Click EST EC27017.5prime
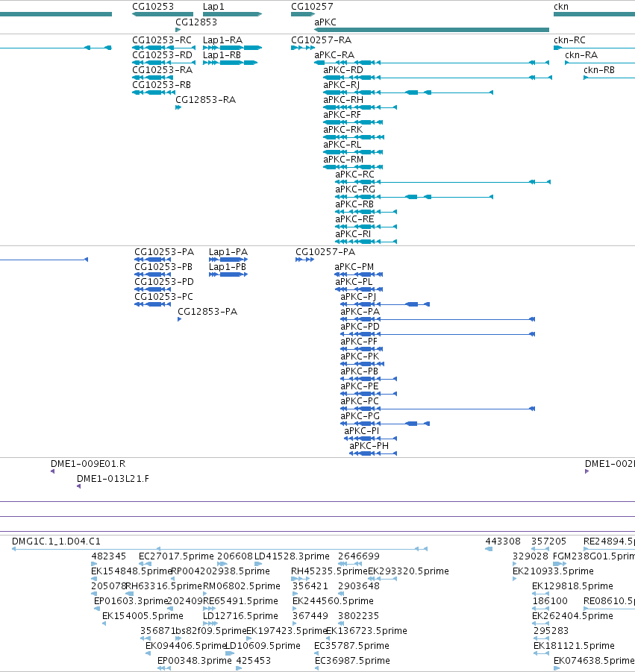 point(145,564)
